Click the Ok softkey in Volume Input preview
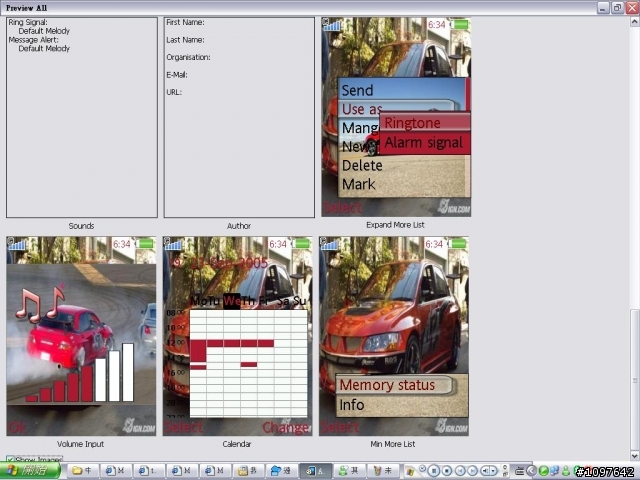 17,427
